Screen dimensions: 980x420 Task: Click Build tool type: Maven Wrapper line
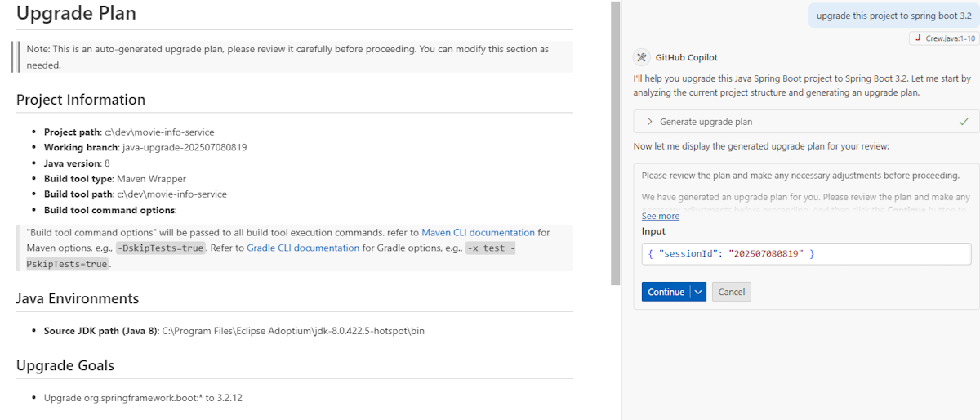pos(115,179)
